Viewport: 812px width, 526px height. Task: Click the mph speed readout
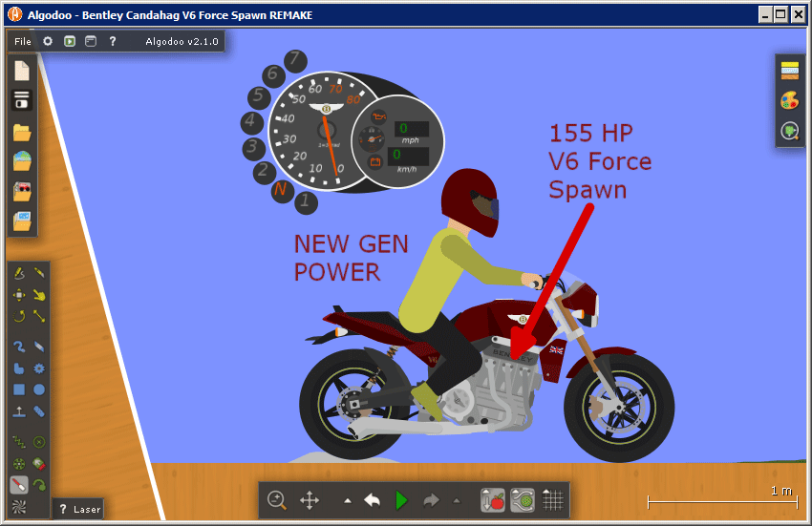point(411,128)
